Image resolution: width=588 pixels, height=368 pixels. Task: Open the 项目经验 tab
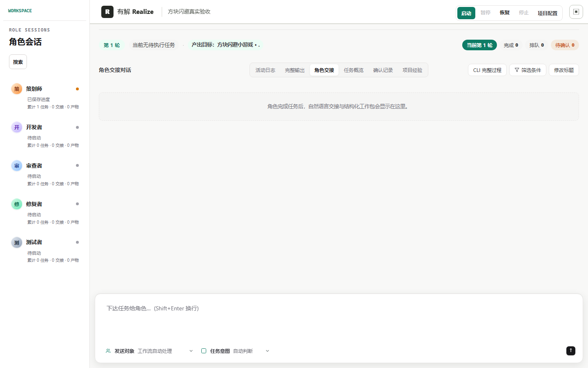coord(412,70)
